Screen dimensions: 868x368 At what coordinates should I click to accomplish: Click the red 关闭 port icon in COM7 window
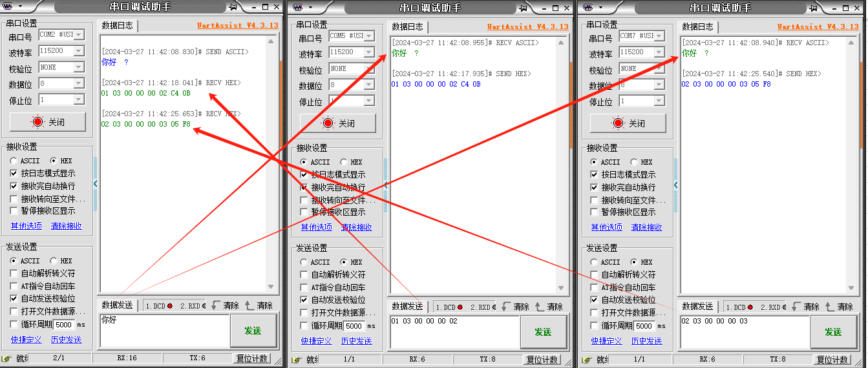(618, 123)
